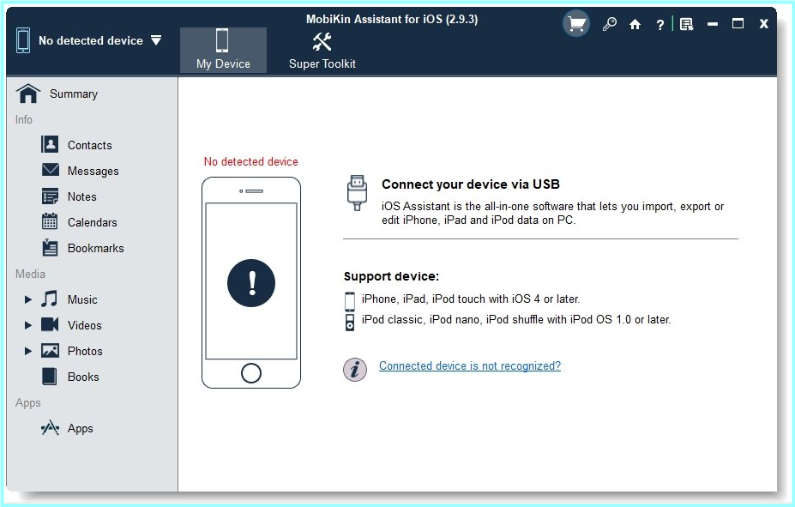Minimize the MobiKin window

pyautogui.click(x=712, y=24)
